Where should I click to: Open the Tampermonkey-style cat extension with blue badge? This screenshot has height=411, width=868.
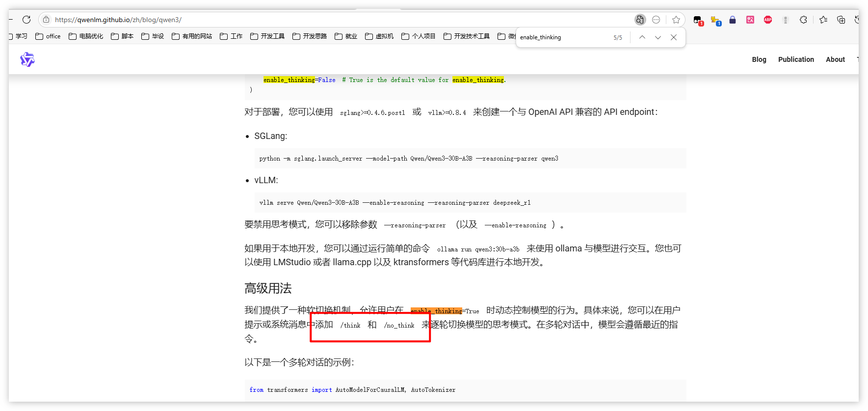coord(716,20)
